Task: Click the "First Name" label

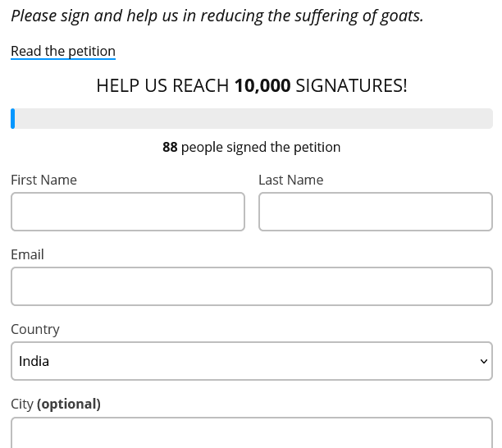Action: (x=43, y=180)
